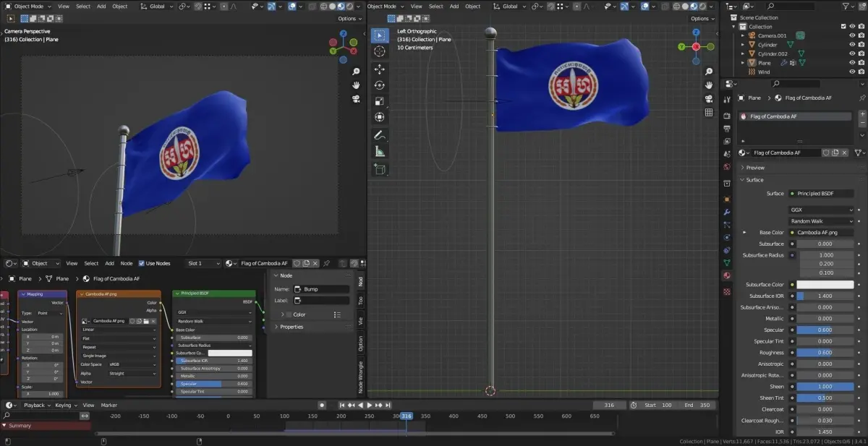The height and width of the screenshot is (446, 868).
Task: Click zoom magnifier in the camera viewport
Action: click(x=357, y=72)
